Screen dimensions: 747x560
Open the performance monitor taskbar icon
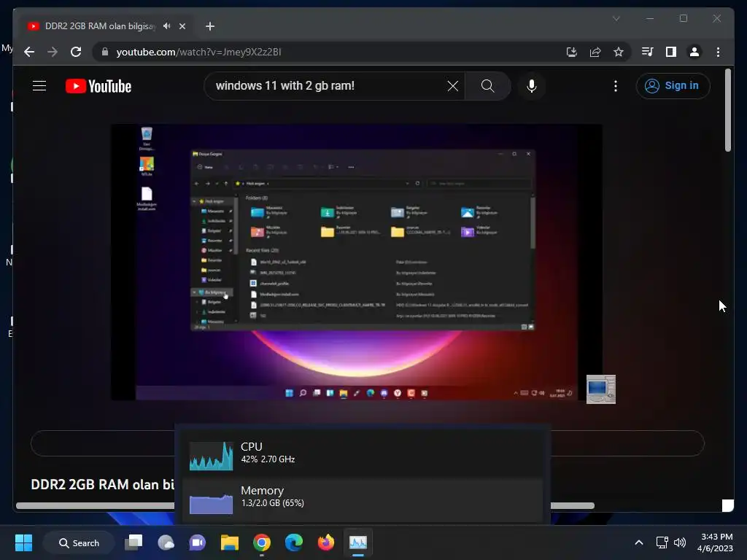357,542
